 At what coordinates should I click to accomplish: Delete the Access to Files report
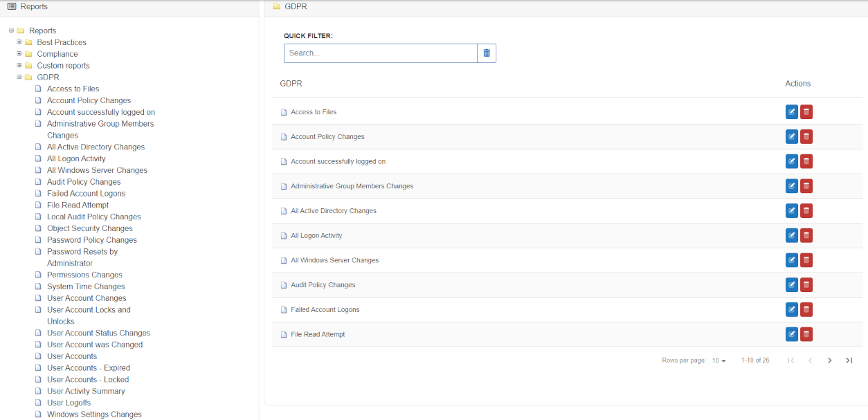click(806, 112)
